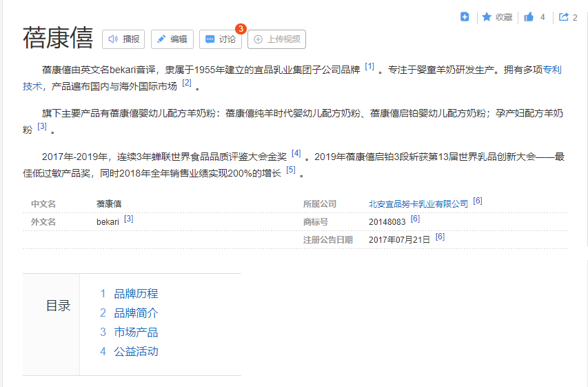This screenshot has width=588, height=387.
Task: Click the blue plus icon at top right
Action: [465, 17]
